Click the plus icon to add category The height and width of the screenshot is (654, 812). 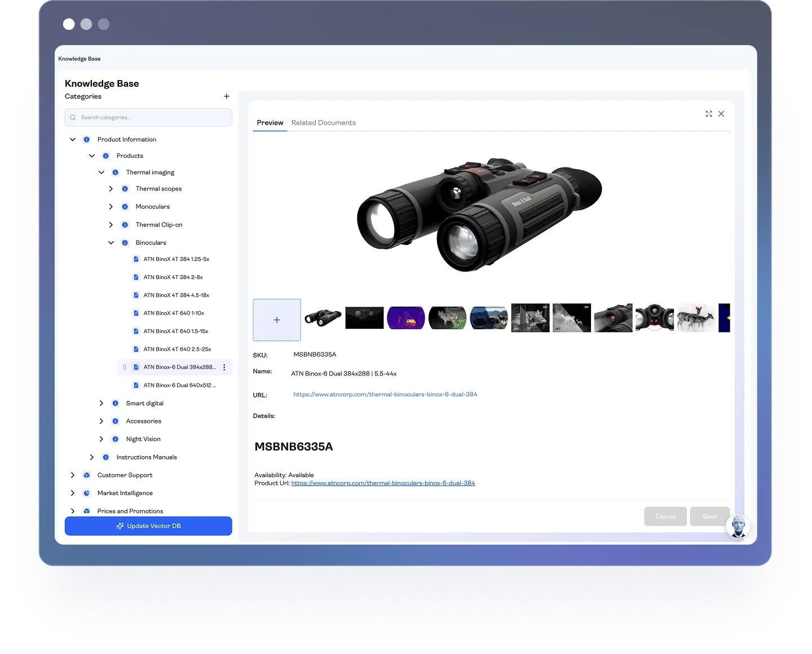tap(226, 96)
